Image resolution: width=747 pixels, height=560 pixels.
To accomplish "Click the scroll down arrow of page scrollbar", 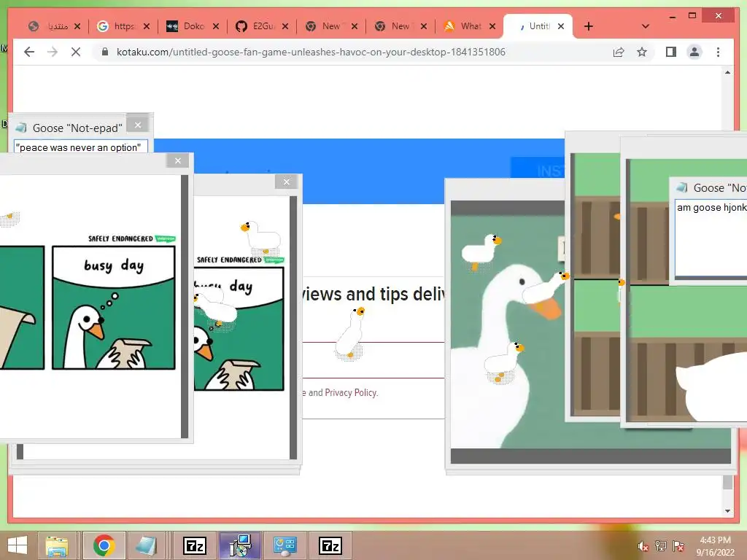I will [x=727, y=511].
